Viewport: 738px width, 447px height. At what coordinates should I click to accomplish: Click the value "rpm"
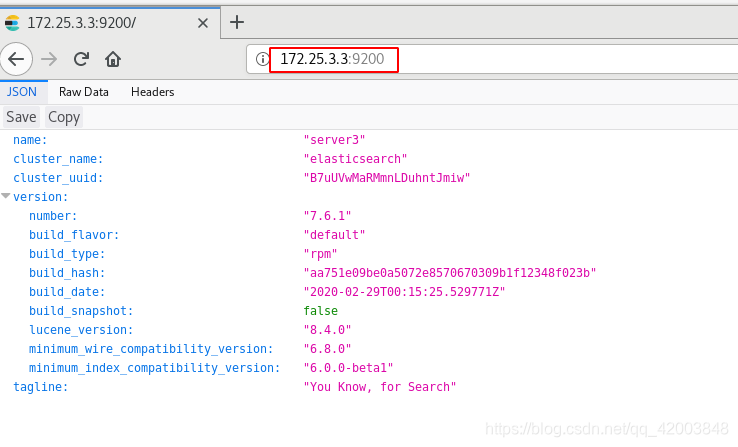point(320,254)
